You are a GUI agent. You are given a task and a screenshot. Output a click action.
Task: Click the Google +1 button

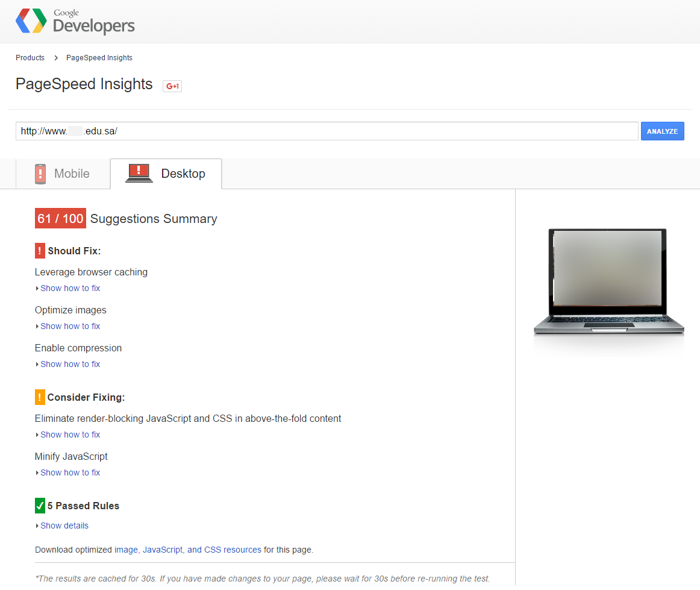click(x=172, y=86)
